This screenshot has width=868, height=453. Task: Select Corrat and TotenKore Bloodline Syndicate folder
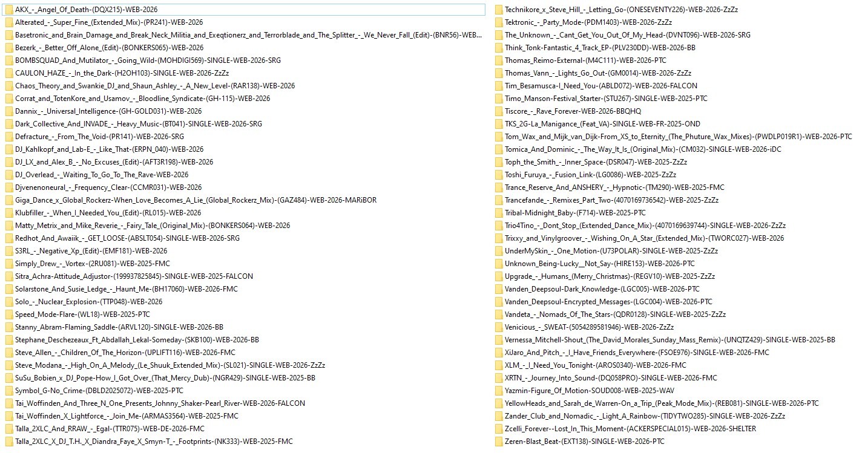143,99
